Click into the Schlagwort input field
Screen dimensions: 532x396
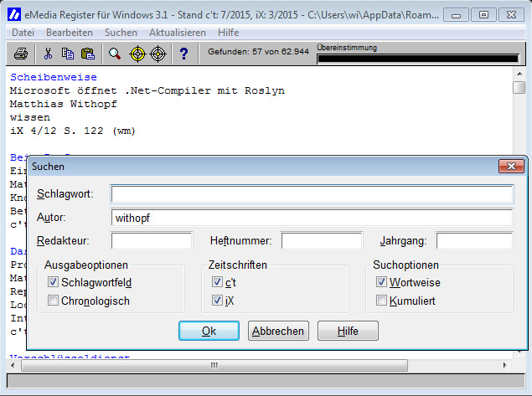(312, 194)
